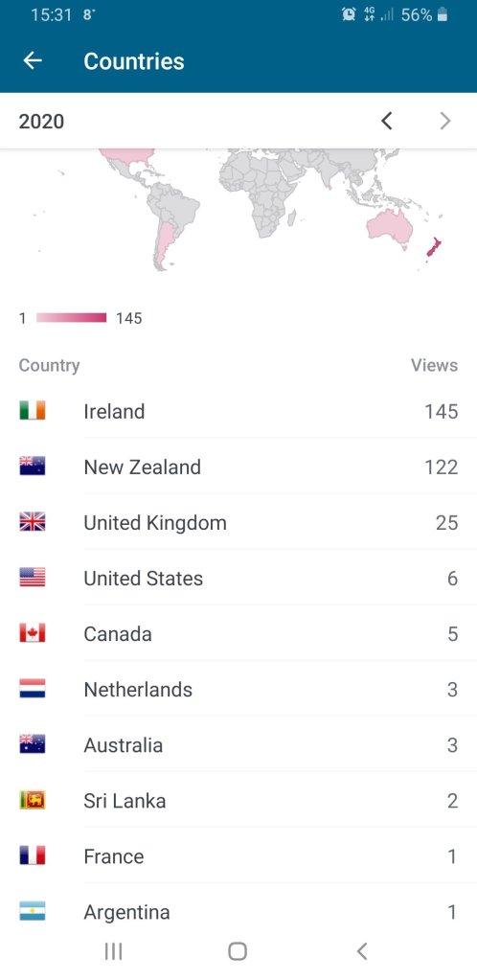Go to the next year with right chevron

coord(445,121)
